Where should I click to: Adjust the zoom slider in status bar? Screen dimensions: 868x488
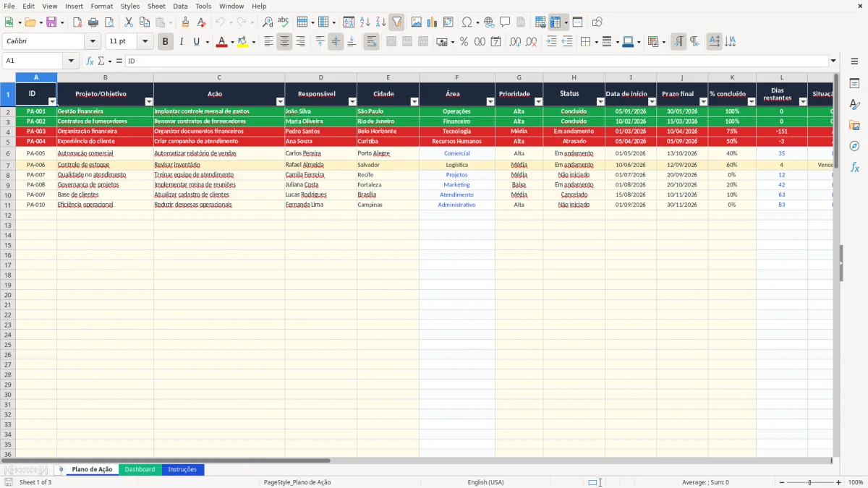pyautogui.click(x=810, y=482)
